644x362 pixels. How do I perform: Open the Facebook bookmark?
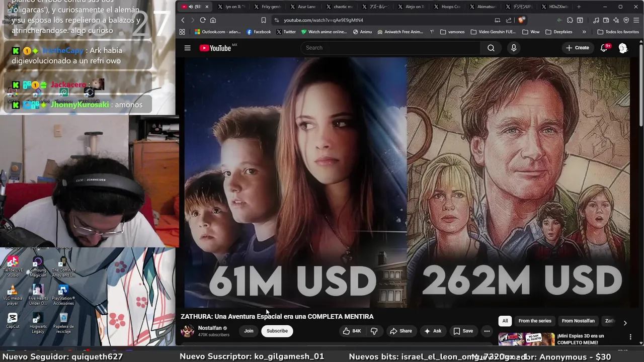(x=259, y=32)
